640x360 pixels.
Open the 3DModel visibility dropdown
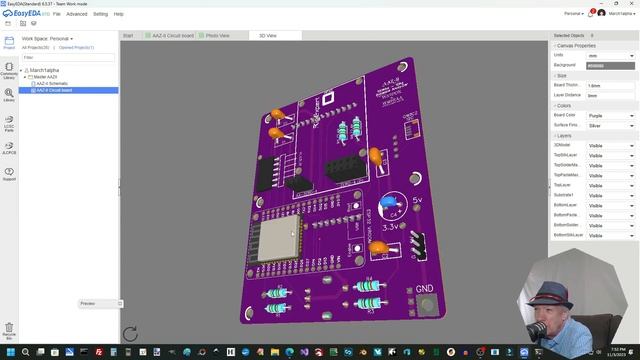(x=610, y=146)
